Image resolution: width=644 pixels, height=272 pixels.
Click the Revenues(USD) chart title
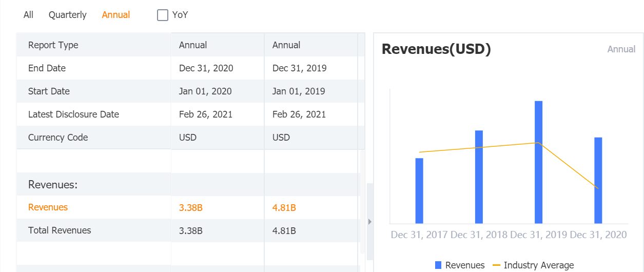click(x=436, y=49)
